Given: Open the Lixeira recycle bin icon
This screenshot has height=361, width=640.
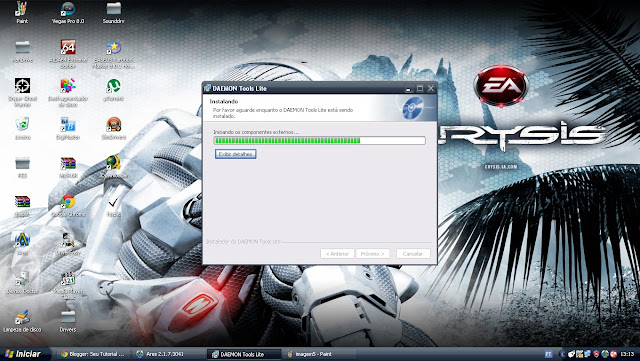Looking at the screenshot, I should [x=22, y=125].
